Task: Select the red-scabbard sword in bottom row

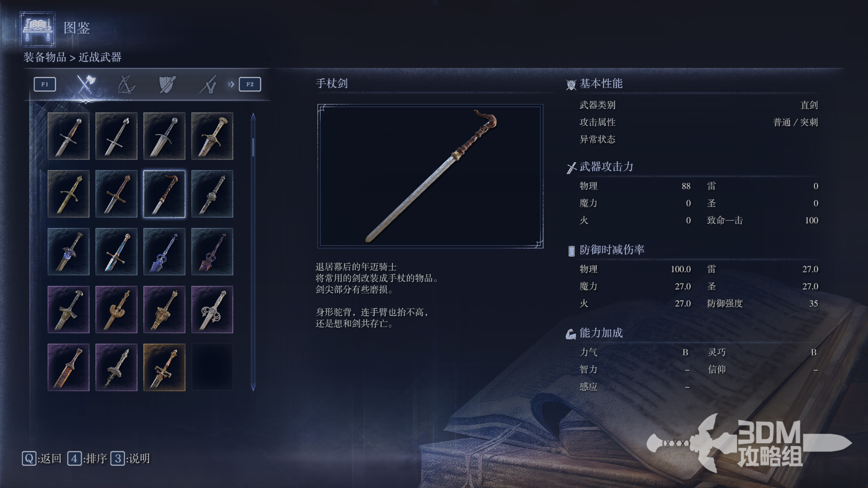Action: coord(68,367)
